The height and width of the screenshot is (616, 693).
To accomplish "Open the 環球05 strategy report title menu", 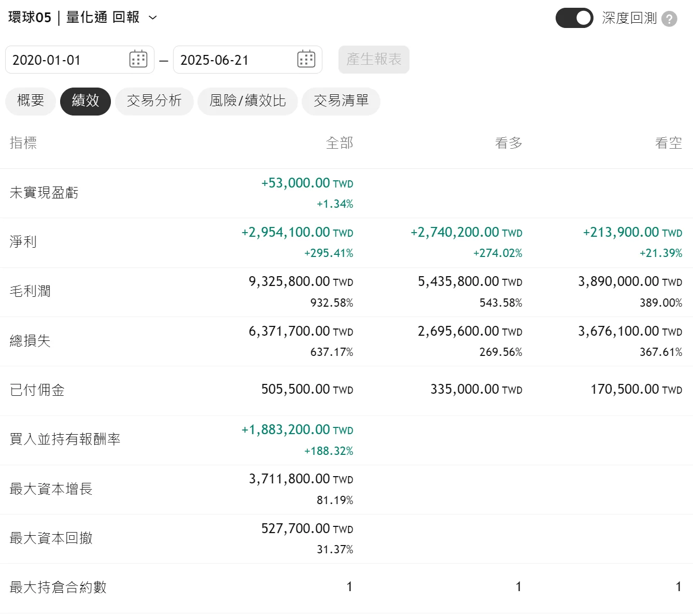I will pyautogui.click(x=74, y=18).
